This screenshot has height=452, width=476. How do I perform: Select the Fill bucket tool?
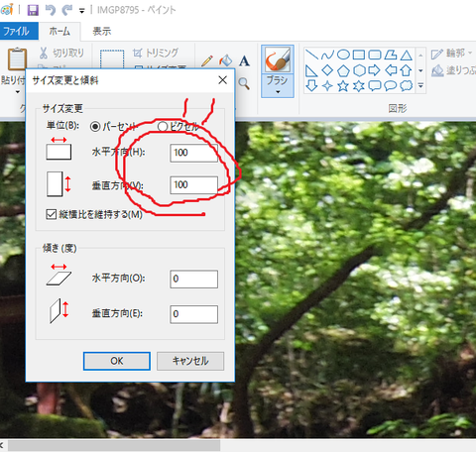coord(226,60)
